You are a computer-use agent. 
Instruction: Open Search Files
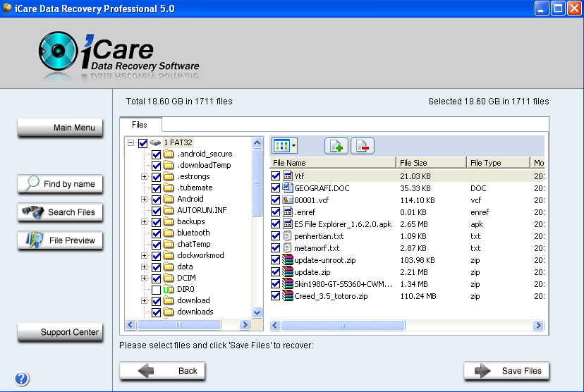pyautogui.click(x=60, y=212)
